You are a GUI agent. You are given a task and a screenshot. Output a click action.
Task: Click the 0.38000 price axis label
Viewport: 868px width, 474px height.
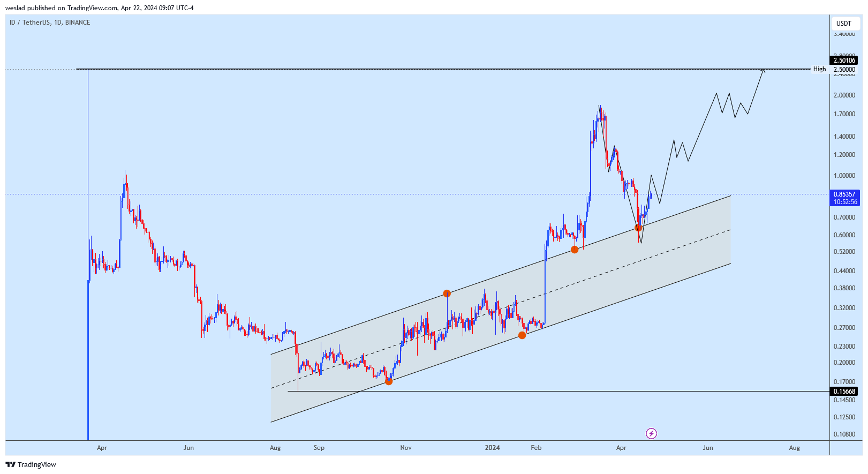(x=844, y=288)
